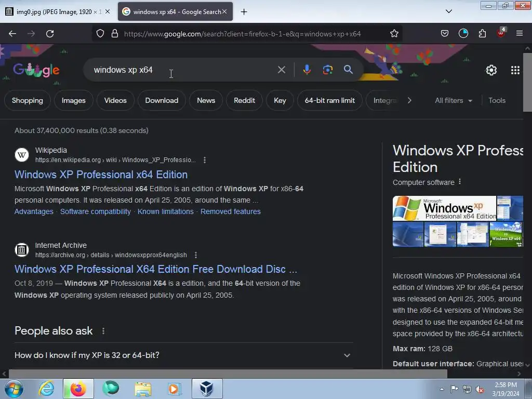532x399 pixels.
Task: Close the Google Search tab
Action: [x=224, y=11]
